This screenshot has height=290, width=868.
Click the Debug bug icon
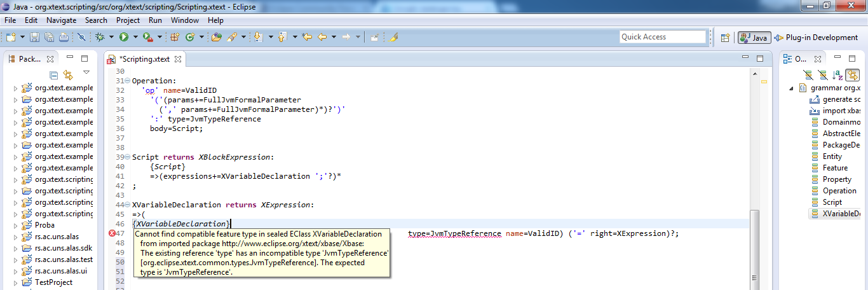[100, 38]
